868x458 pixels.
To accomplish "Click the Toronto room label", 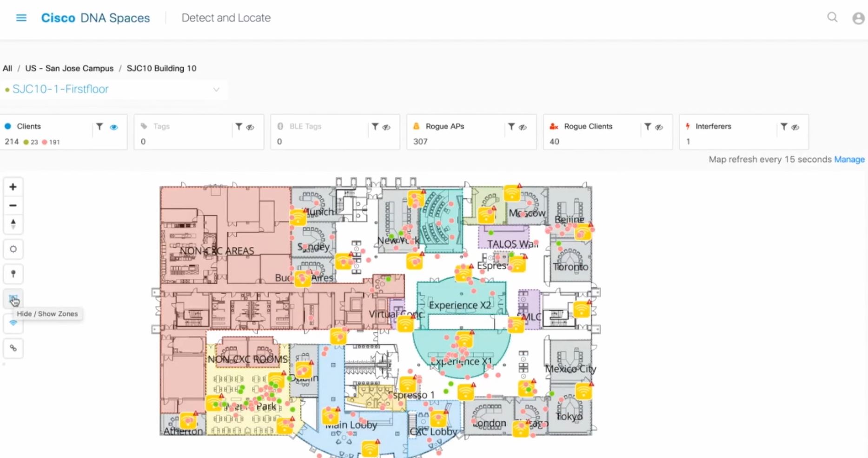I will coord(570,267).
